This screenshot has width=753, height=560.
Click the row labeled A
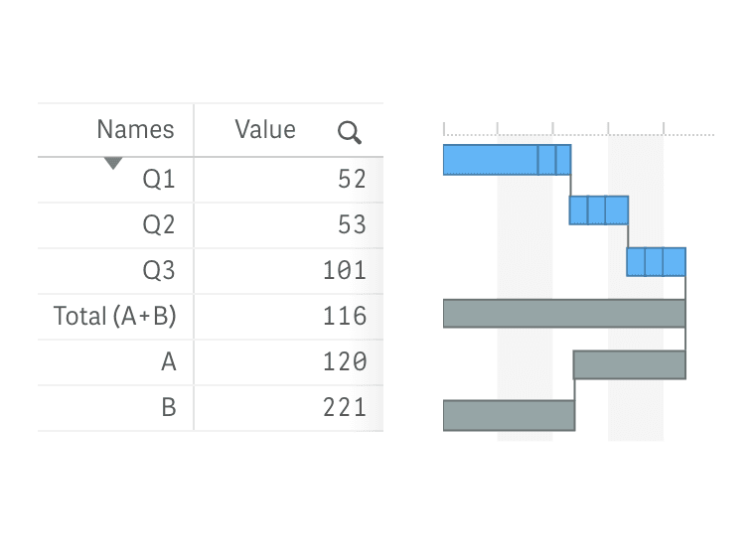coord(169,362)
